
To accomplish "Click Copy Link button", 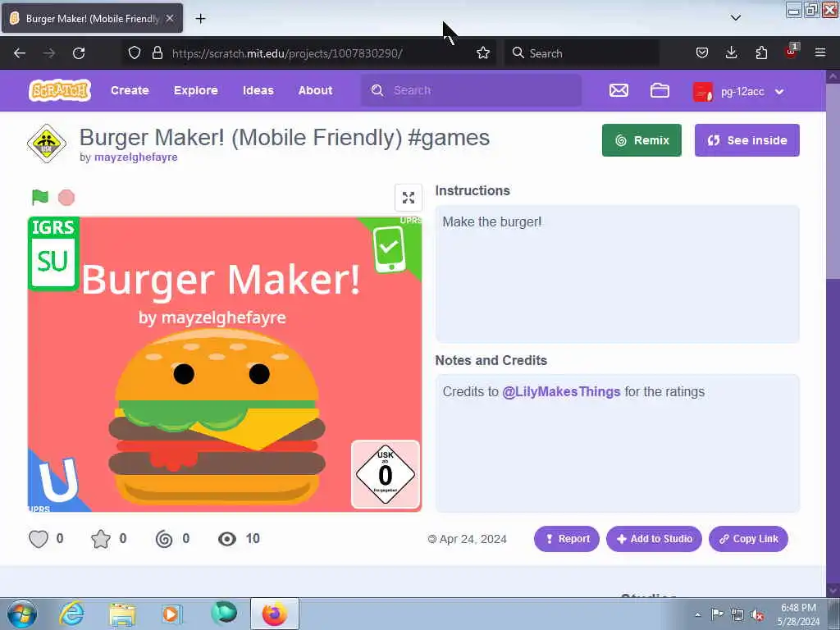I will [748, 539].
